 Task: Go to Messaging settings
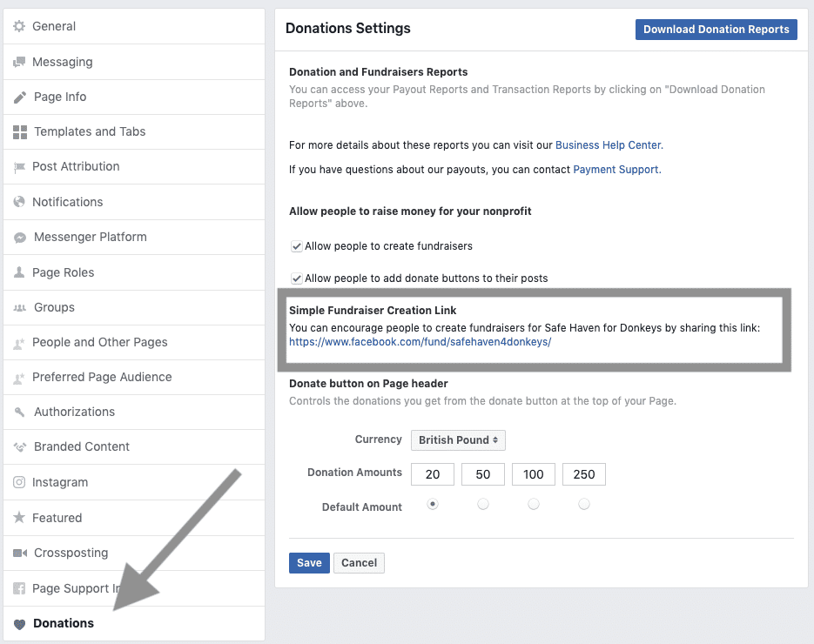coord(134,62)
